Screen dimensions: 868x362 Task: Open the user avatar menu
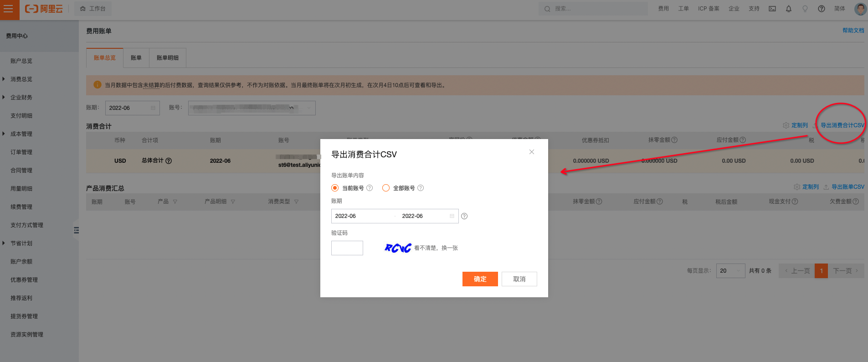click(860, 9)
